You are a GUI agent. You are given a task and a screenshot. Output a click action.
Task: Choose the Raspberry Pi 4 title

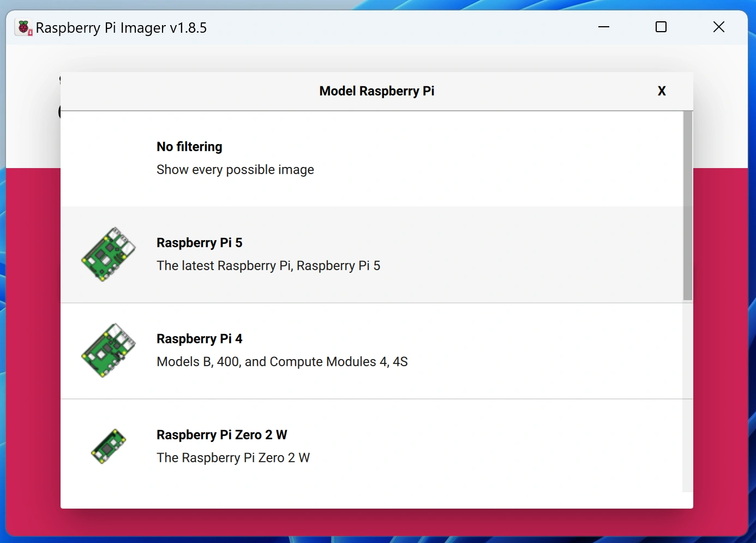[x=200, y=339]
